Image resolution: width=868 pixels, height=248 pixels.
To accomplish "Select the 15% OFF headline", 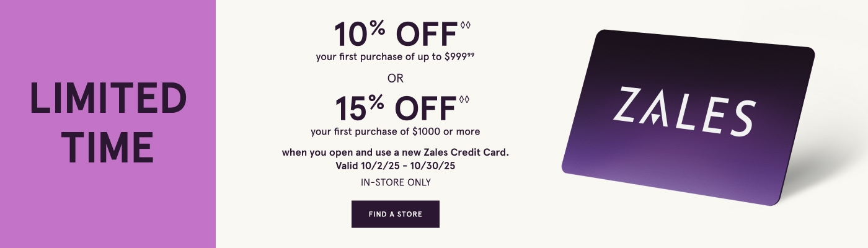I will [x=396, y=108].
